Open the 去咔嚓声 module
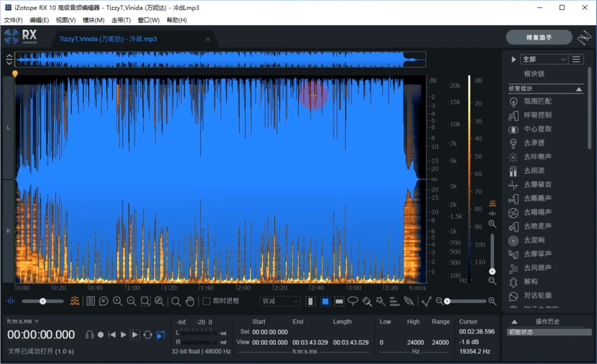Screen dimensions: 597x364 537,157
